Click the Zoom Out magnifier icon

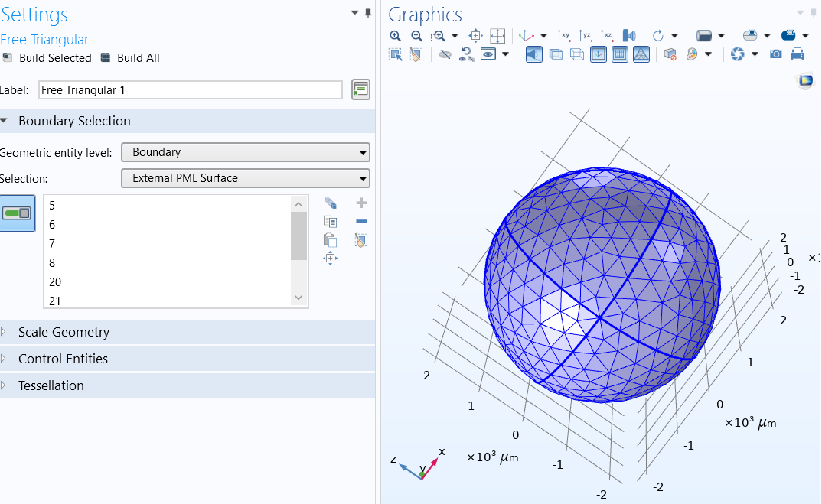pos(417,36)
